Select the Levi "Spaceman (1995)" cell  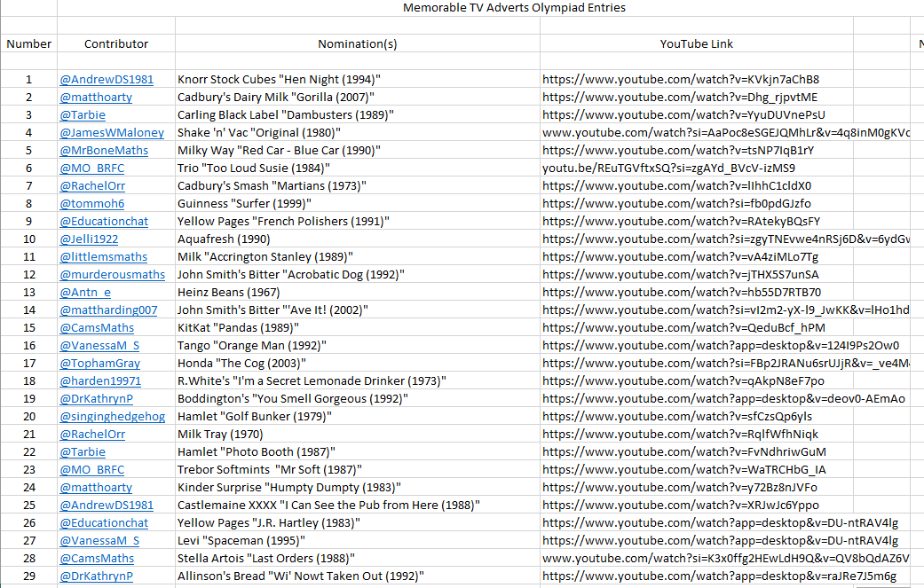(x=358, y=540)
